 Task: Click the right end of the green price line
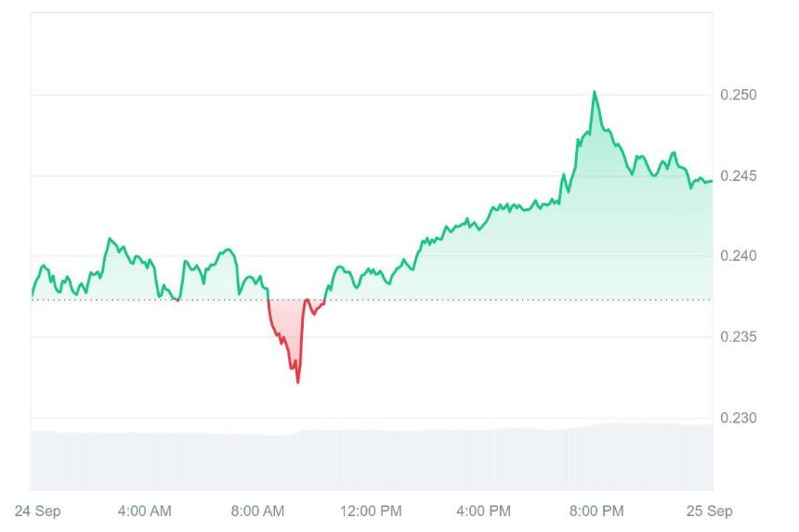pos(712,181)
